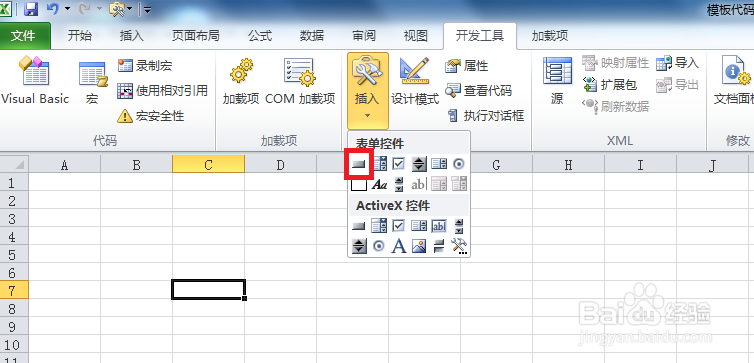Image resolution: width=754 pixels, height=363 pixels.
Task: Switch to the 加载项 ribbon tab
Action: click(550, 36)
